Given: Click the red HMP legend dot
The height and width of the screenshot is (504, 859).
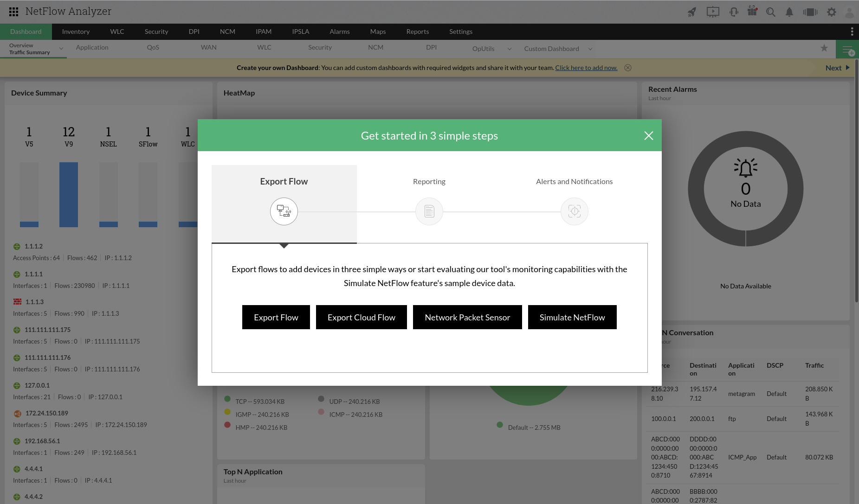Looking at the screenshot, I should (x=227, y=425).
